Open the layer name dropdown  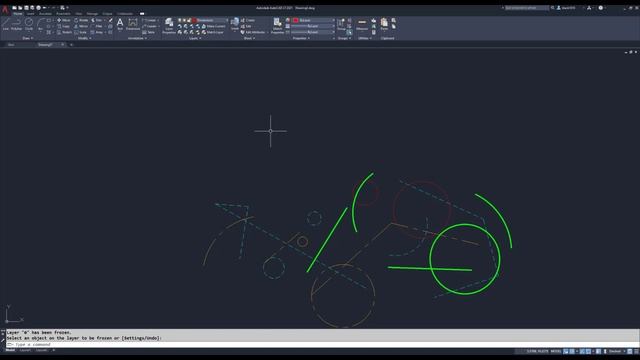tap(209, 20)
